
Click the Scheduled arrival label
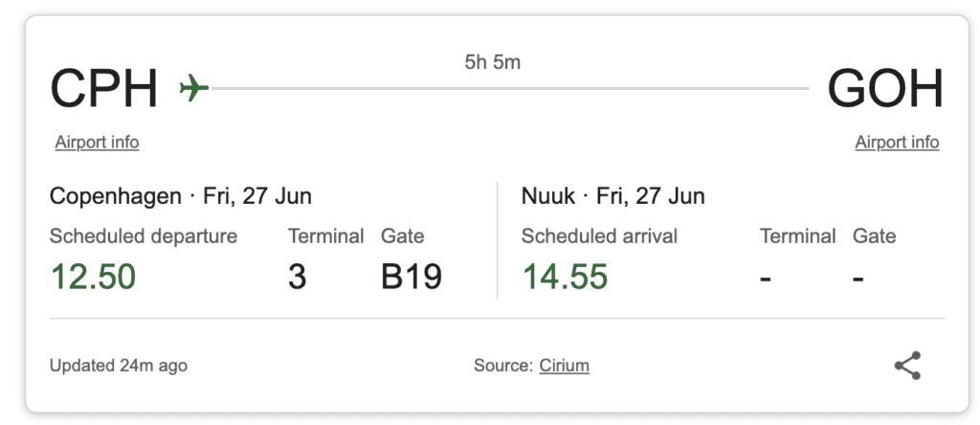(599, 235)
